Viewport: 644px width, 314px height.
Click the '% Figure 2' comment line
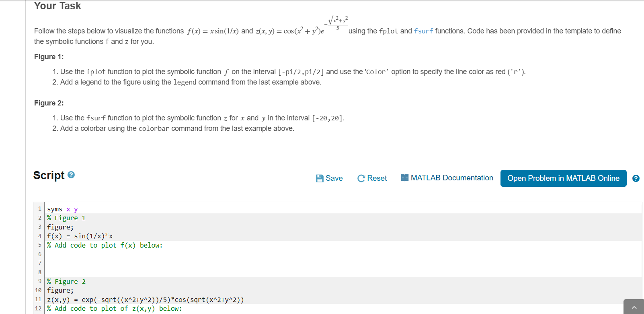[66, 281]
